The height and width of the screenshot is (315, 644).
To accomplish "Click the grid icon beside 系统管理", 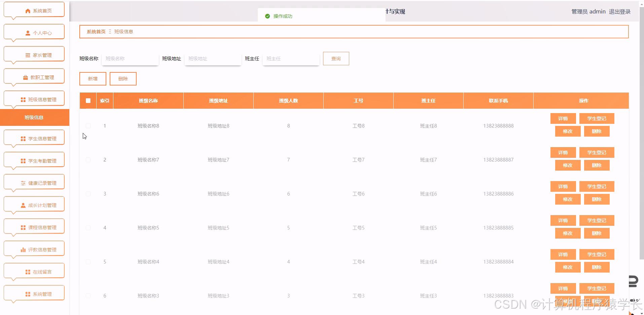I will point(28,294).
